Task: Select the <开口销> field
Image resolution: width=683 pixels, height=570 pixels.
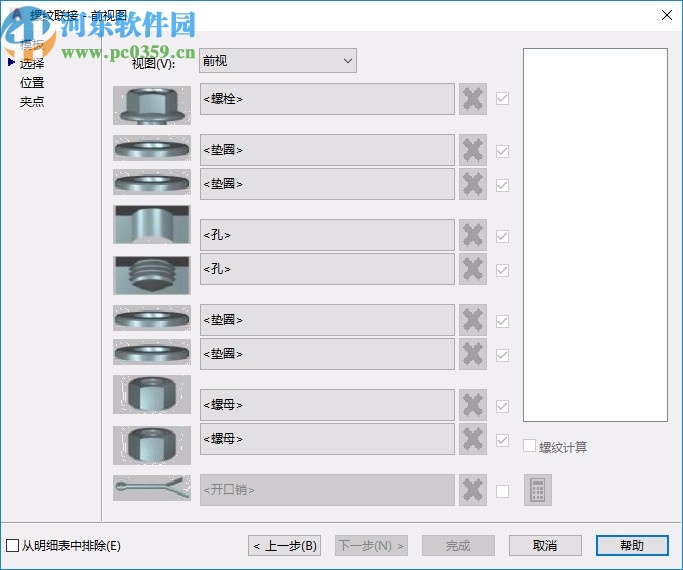Action: [327, 490]
